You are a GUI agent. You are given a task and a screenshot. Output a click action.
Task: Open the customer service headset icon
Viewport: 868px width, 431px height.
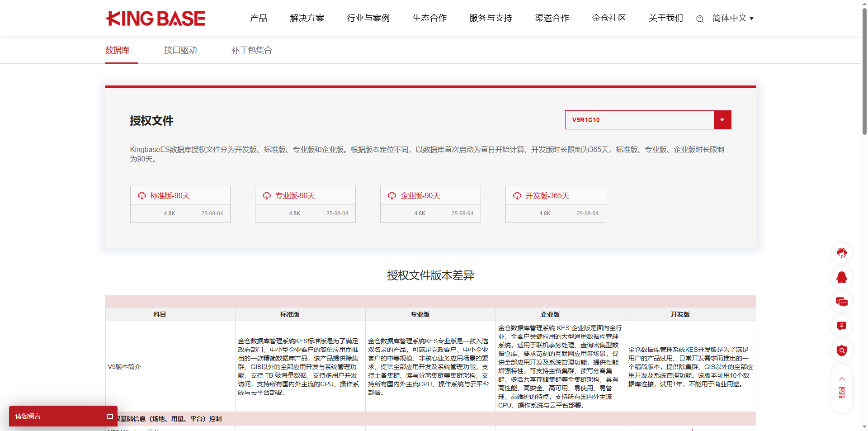tap(842, 253)
